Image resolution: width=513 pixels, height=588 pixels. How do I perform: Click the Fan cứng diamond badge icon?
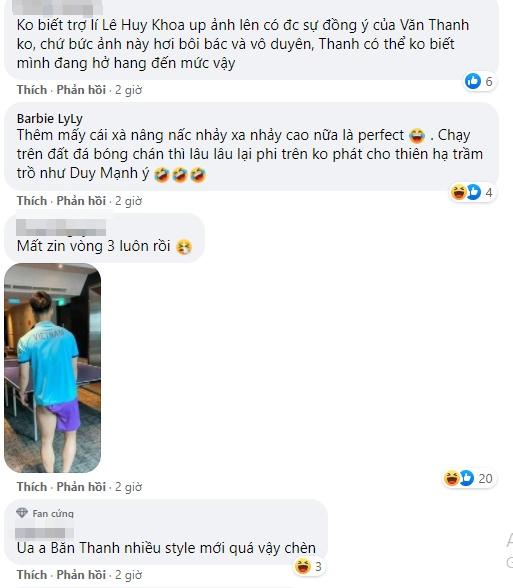pos(22,513)
